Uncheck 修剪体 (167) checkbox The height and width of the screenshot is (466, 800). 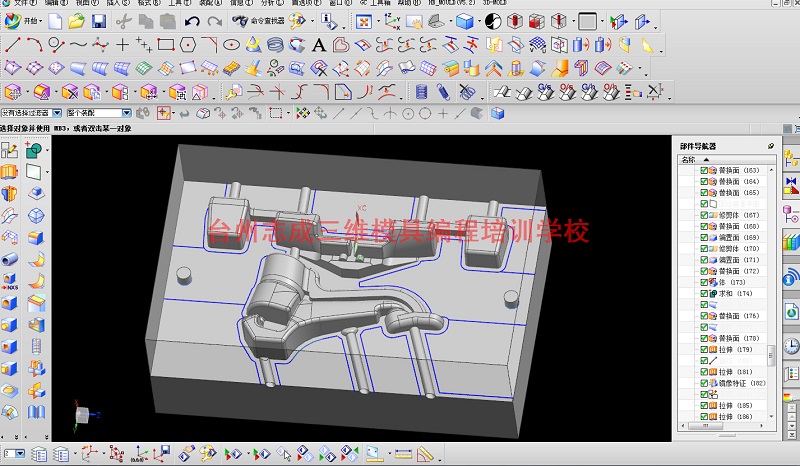[704, 215]
